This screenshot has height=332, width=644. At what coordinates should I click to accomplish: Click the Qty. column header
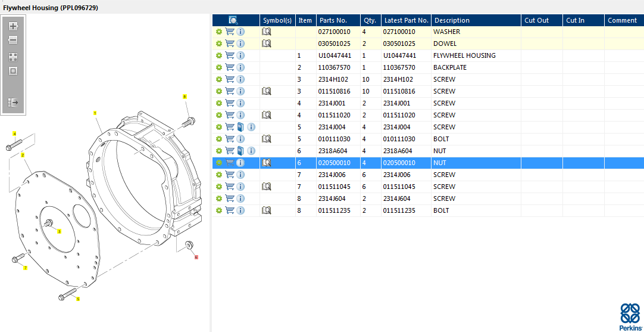pyautogui.click(x=370, y=20)
